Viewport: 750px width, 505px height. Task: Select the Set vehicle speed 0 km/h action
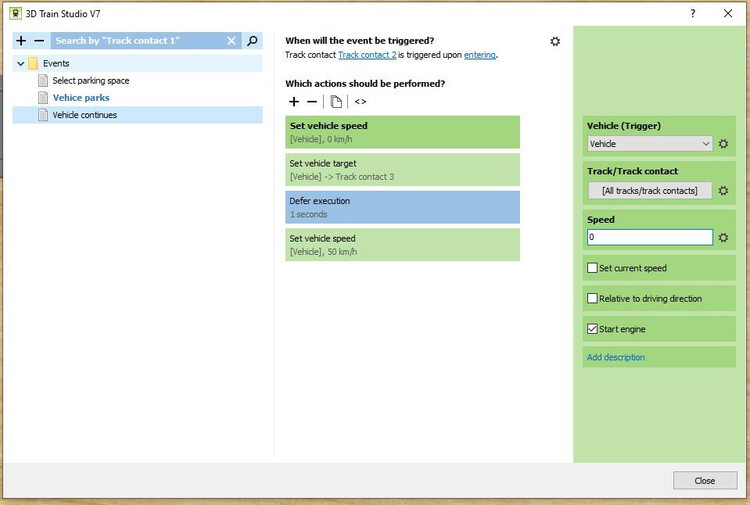click(x=402, y=132)
